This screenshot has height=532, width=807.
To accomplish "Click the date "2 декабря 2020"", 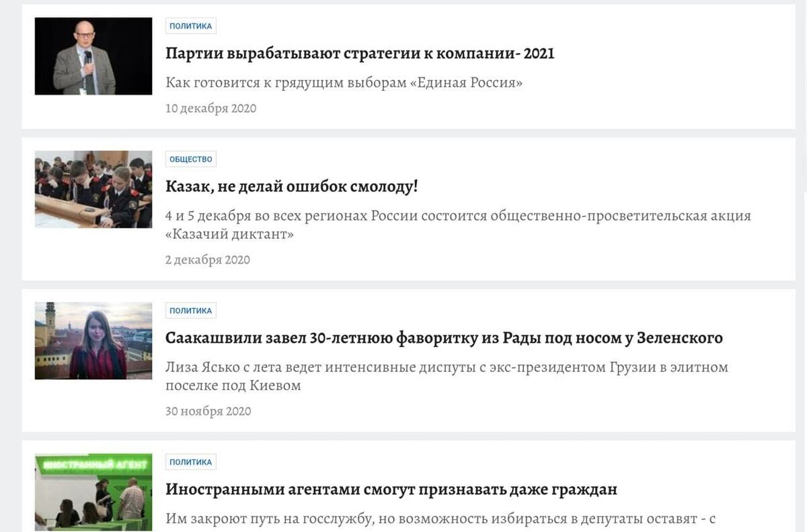I will 208,259.
